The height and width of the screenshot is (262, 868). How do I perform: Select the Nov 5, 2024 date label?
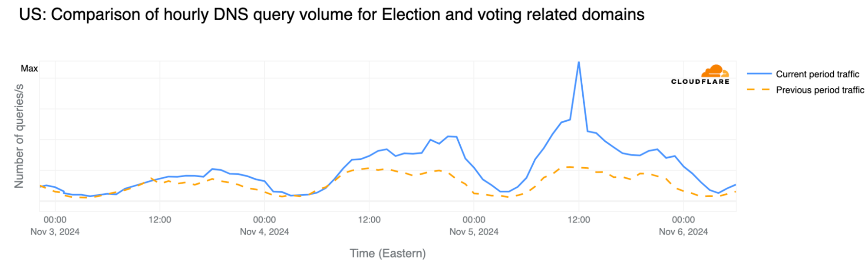coord(474,232)
